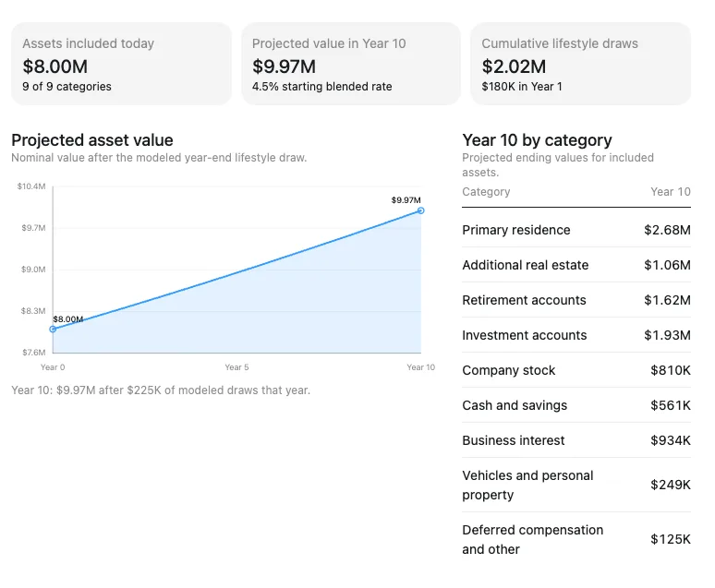
Task: Click the $9.7M y-axis tick label
Action: [x=34, y=228]
